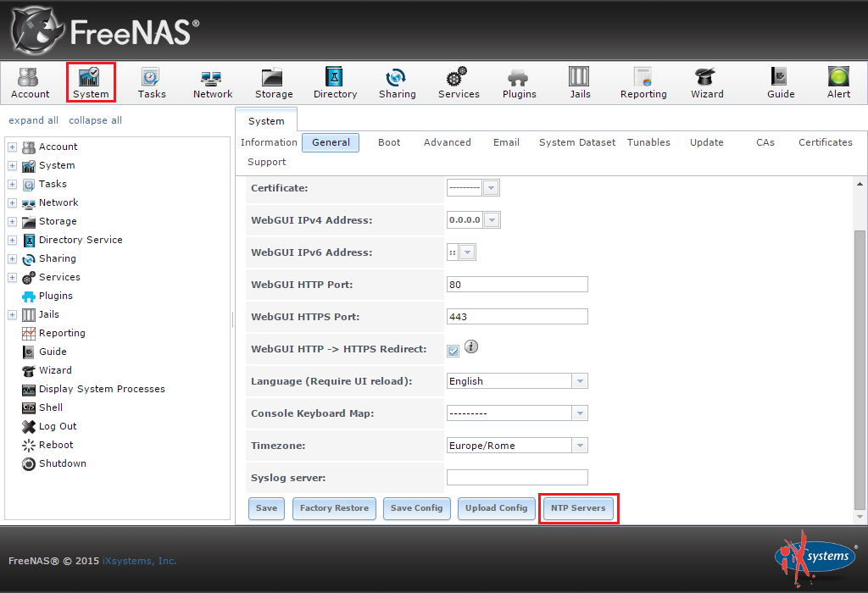Image resolution: width=868 pixels, height=593 pixels.
Task: Switch to the Tunables tab
Action: click(648, 142)
